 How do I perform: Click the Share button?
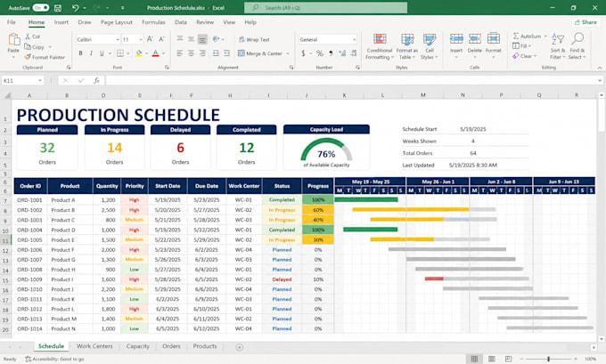click(586, 22)
